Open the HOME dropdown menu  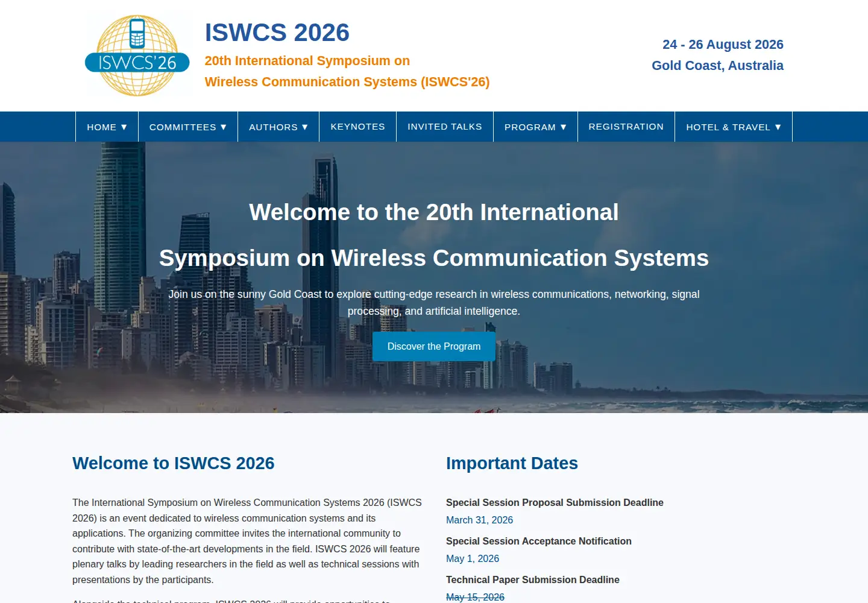[107, 127]
